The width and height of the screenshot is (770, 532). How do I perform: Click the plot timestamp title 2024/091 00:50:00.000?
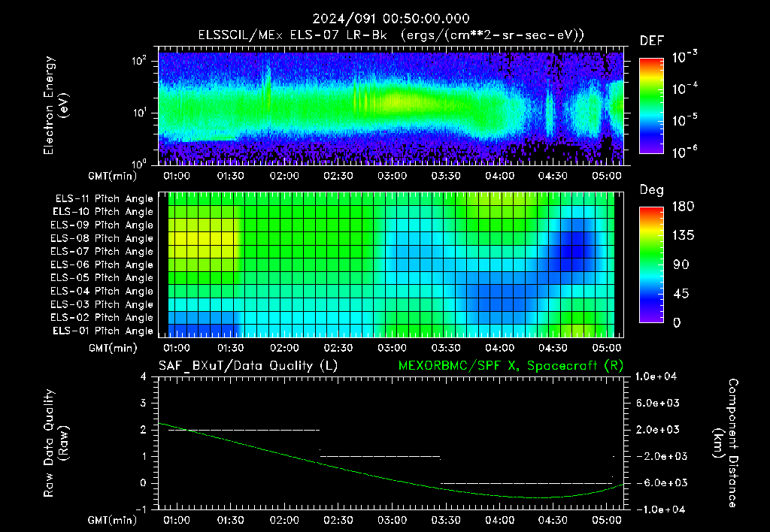click(x=391, y=19)
